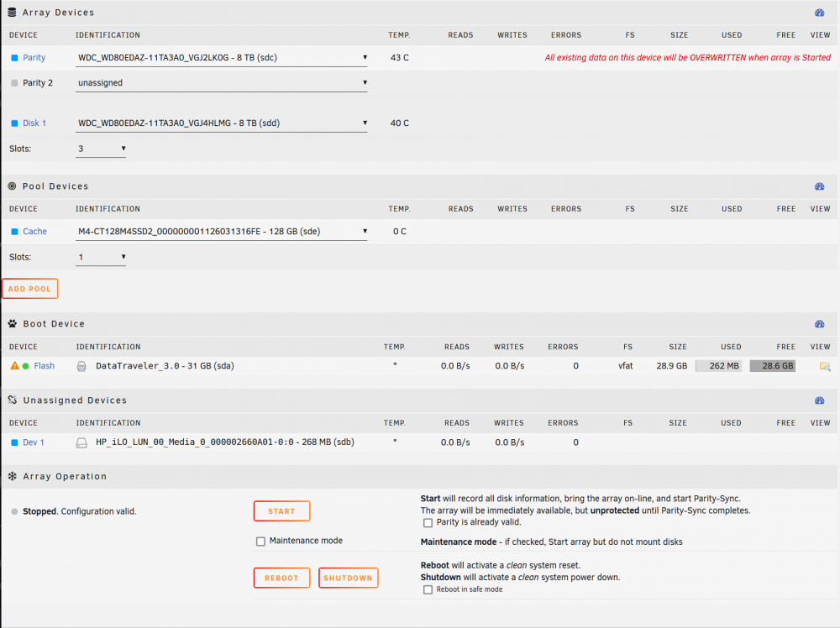Browse Flash device via folder view icon

825,366
